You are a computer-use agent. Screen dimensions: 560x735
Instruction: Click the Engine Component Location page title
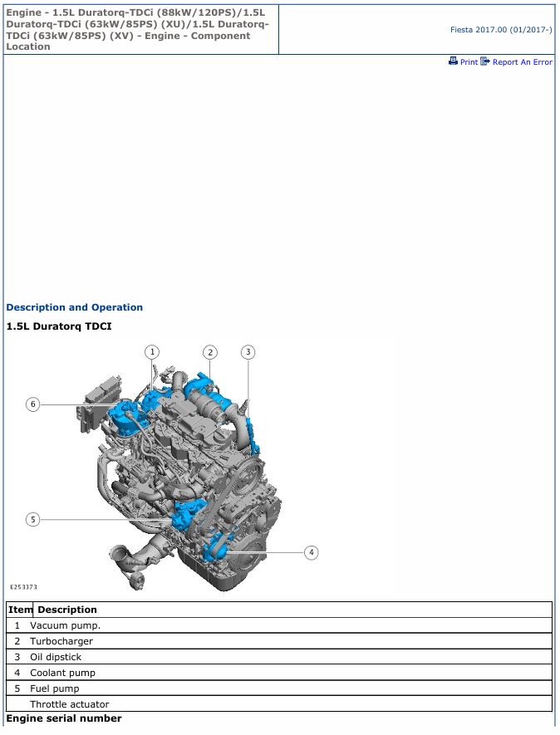137,30
